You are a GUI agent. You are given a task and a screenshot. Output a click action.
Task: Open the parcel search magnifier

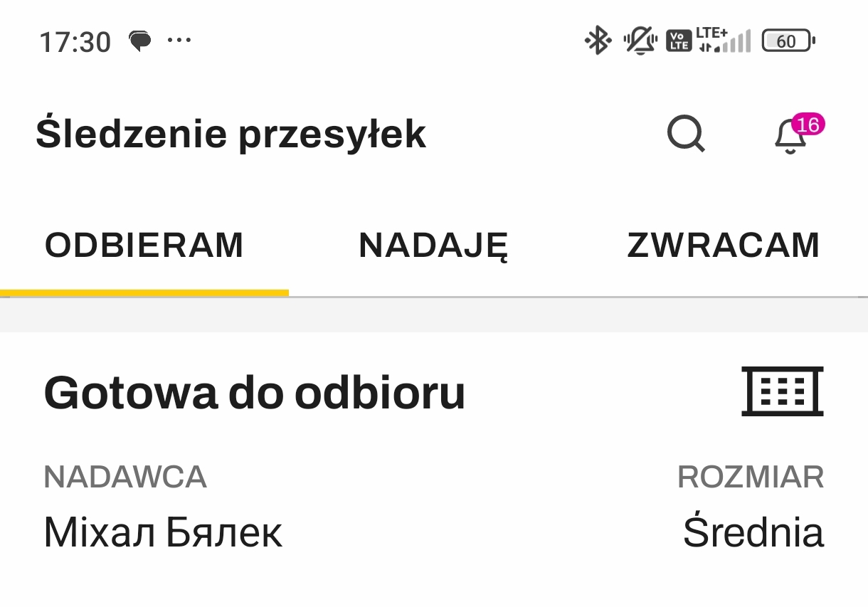point(686,134)
